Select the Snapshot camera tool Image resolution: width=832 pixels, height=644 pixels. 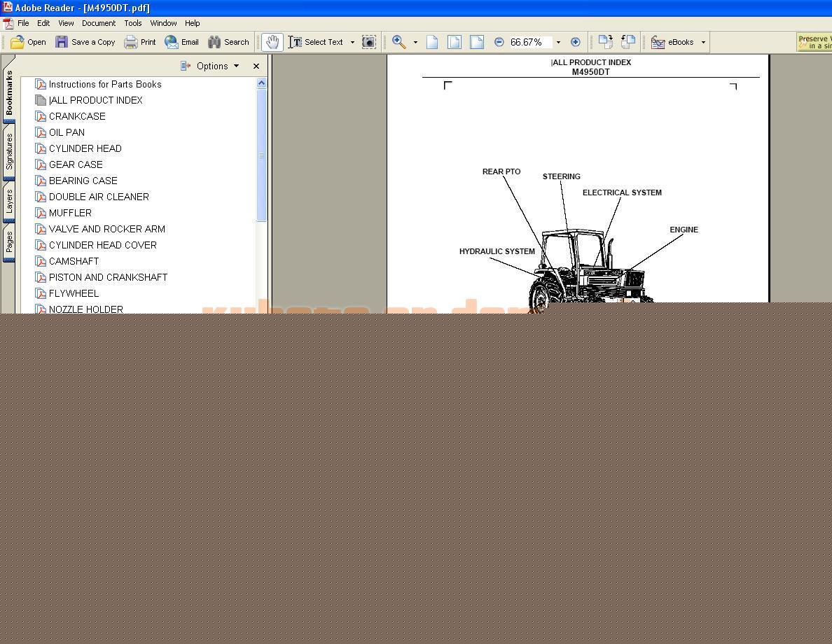click(369, 42)
